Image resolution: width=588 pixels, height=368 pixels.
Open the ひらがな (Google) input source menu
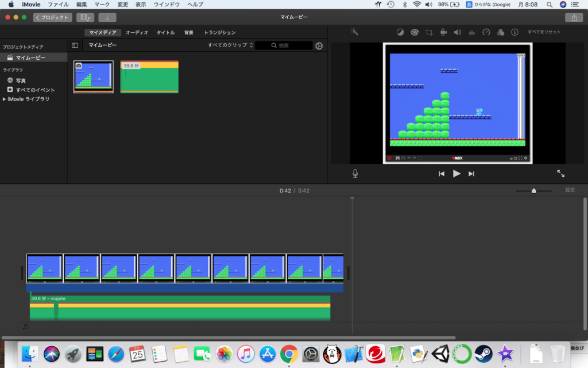click(488, 5)
